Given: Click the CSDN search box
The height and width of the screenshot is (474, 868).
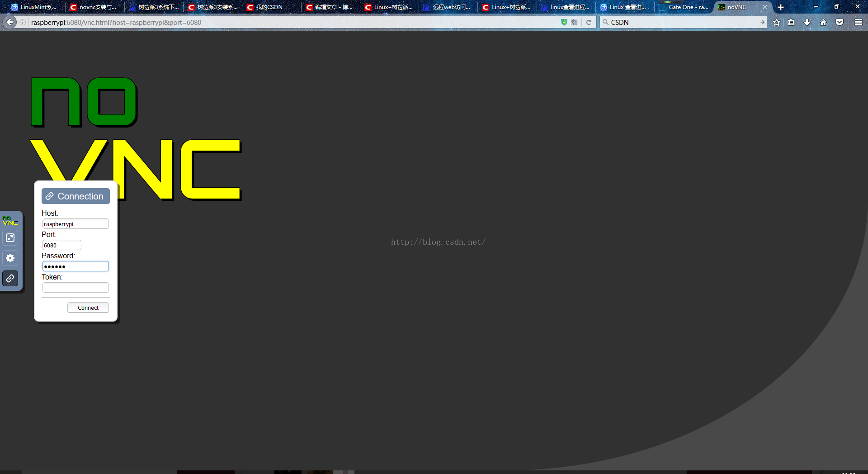Looking at the screenshot, I should coord(683,22).
